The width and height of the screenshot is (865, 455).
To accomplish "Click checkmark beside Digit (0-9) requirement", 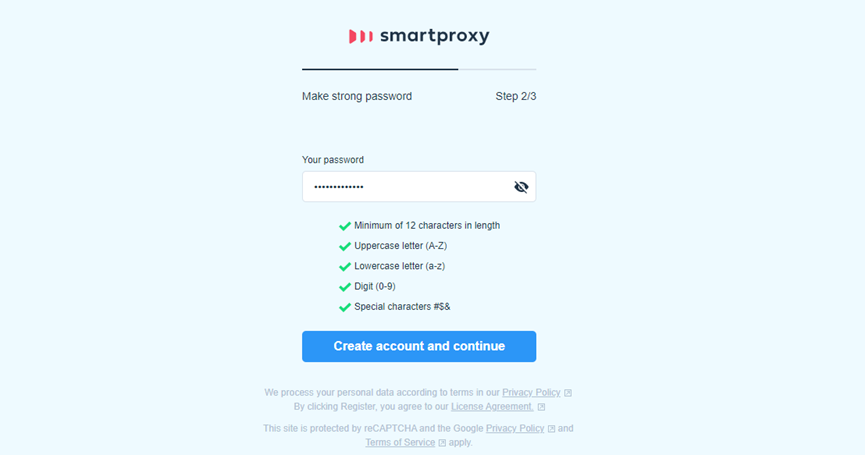I will pos(345,287).
